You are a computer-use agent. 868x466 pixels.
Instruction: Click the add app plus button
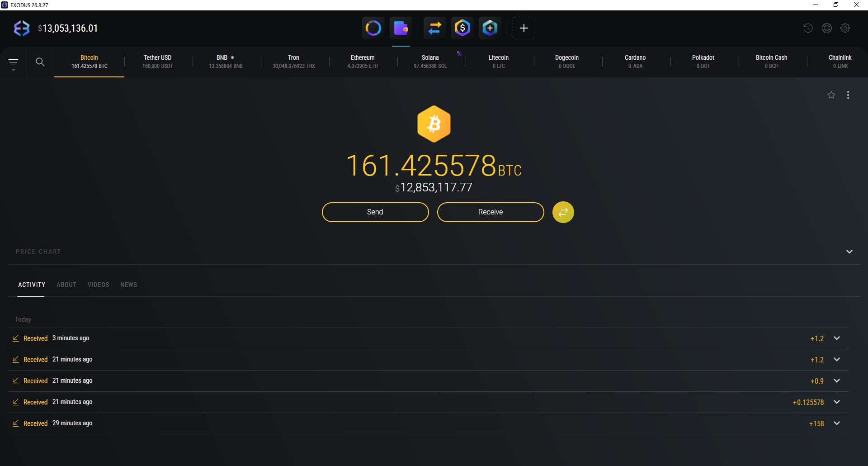[524, 28]
